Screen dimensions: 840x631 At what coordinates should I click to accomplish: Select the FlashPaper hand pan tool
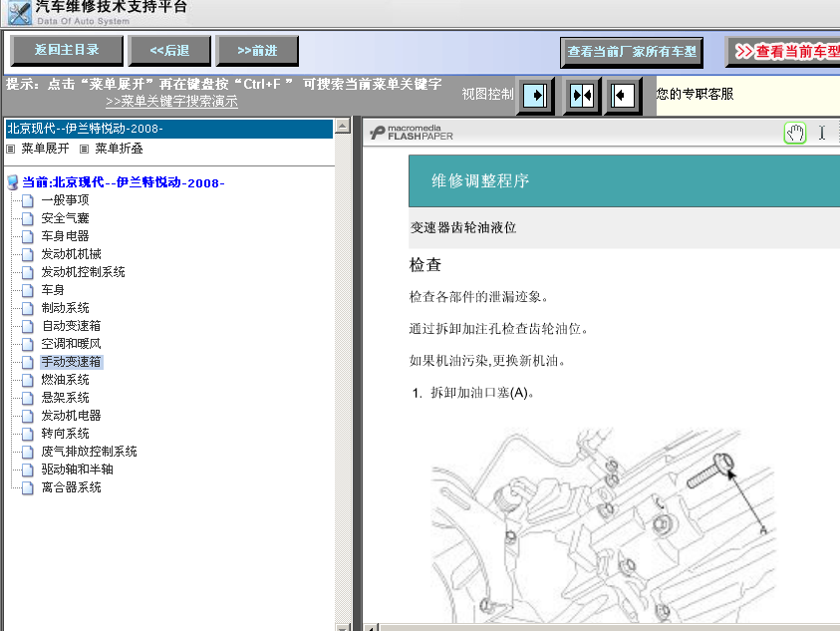[x=795, y=133]
